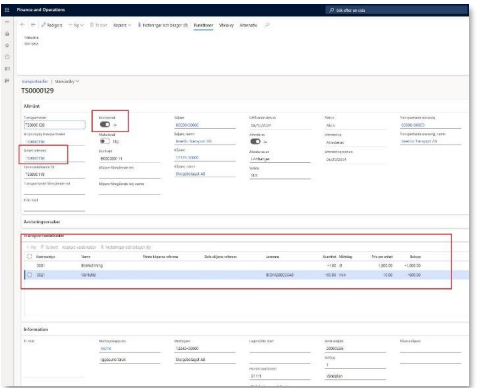Open Recent clock icon in sidebar
Image resolution: width=479 pixels, height=388 pixels.
(x=7, y=57)
